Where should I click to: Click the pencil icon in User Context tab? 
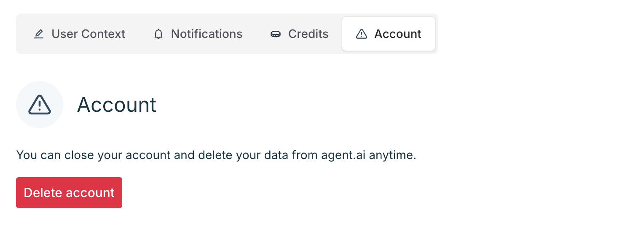point(39,34)
